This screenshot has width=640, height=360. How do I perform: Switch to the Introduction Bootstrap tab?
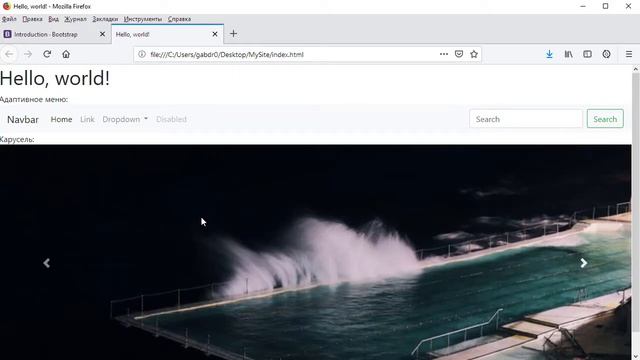click(x=55, y=34)
